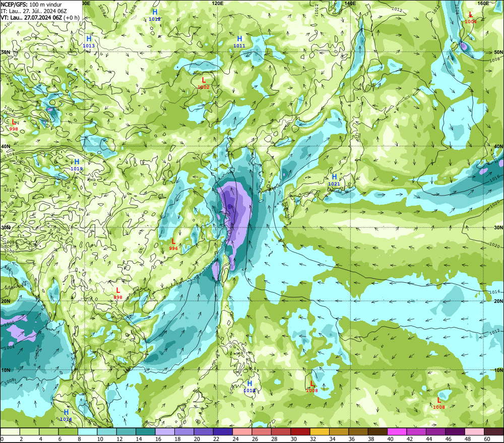Click the H 1019 high pressure marker

coord(77,165)
